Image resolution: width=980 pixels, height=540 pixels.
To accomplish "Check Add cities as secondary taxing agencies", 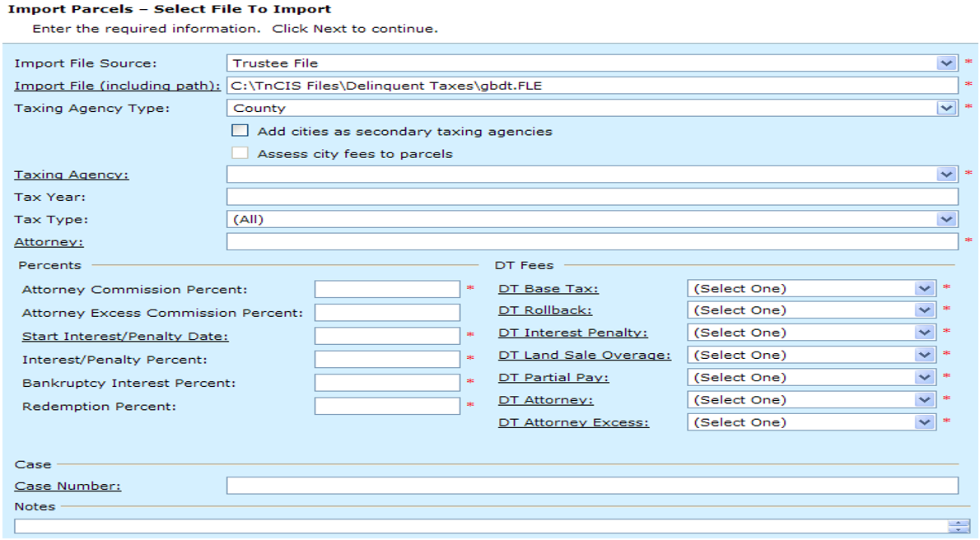I will coord(240,131).
